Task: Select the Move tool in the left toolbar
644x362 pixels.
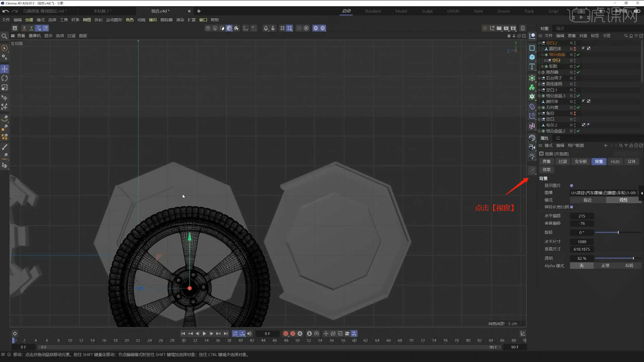Action: point(4,69)
